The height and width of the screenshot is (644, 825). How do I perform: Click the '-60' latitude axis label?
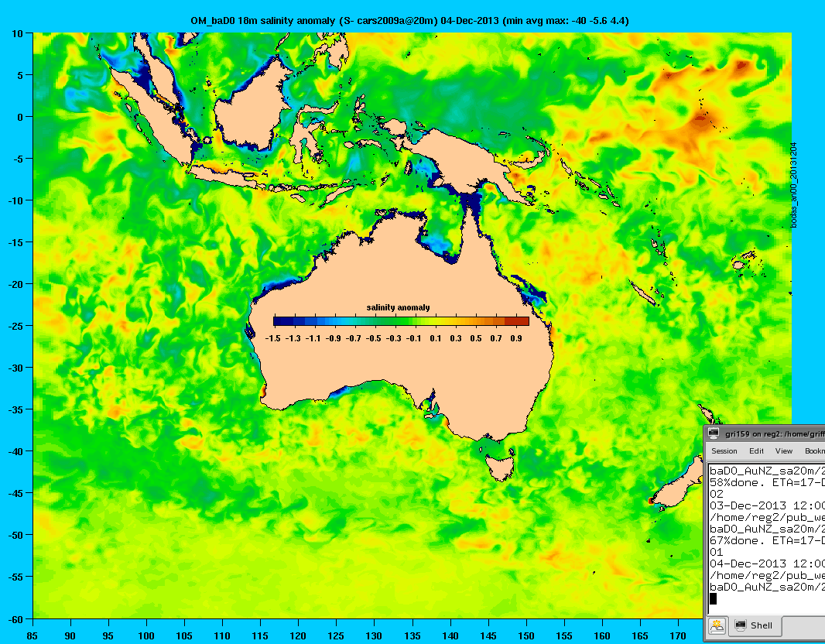click(x=15, y=619)
